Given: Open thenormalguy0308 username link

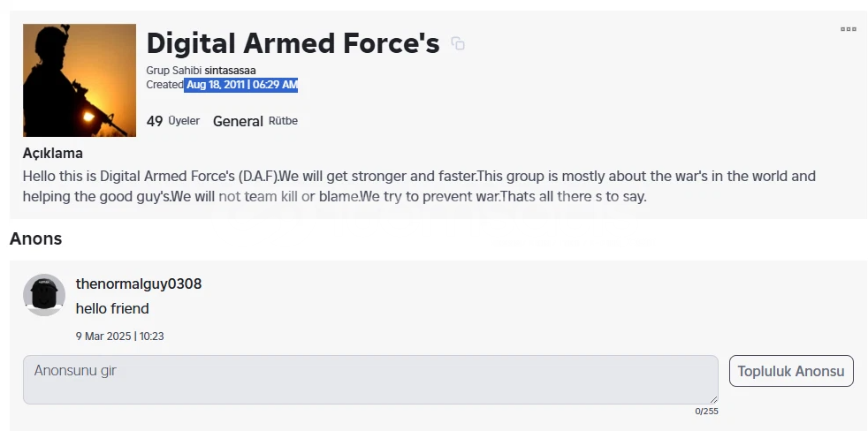Looking at the screenshot, I should pos(139,284).
